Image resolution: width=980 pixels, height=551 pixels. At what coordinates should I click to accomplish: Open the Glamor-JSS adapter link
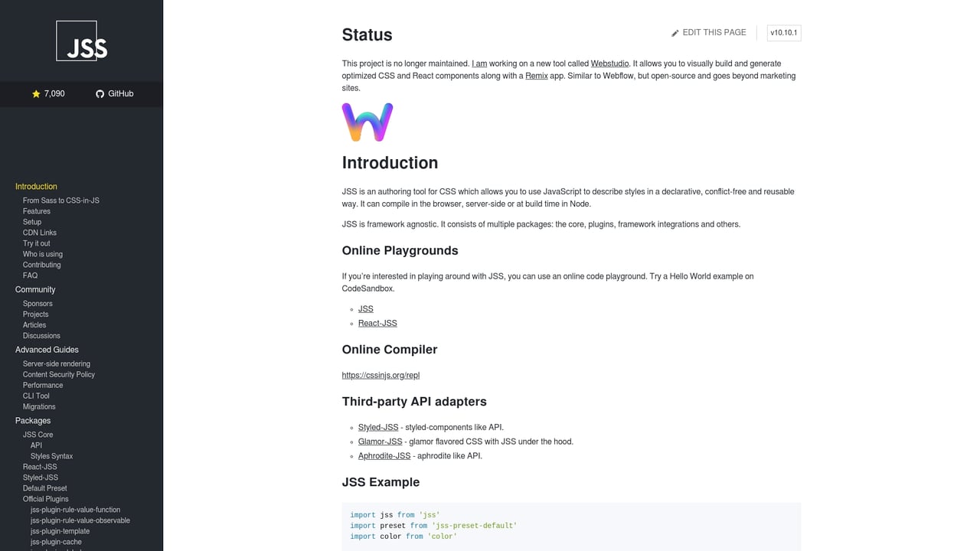(380, 442)
